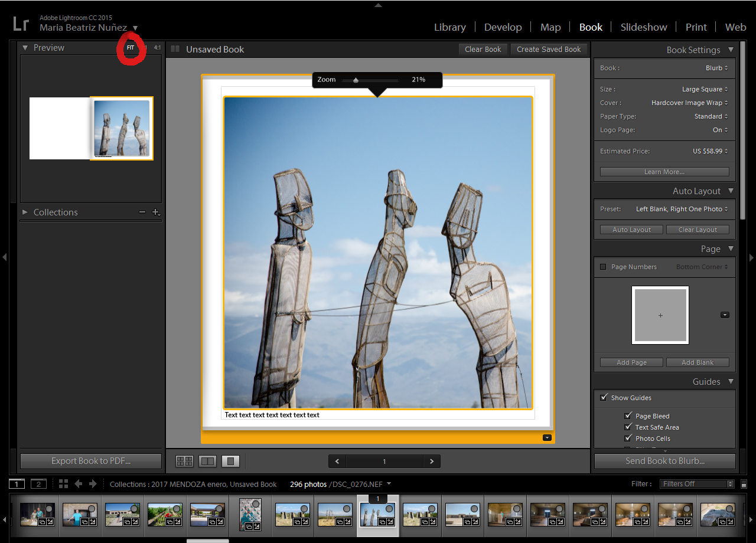Open the Auto Layout Preset dropdown
756x543 pixels.
(682, 209)
